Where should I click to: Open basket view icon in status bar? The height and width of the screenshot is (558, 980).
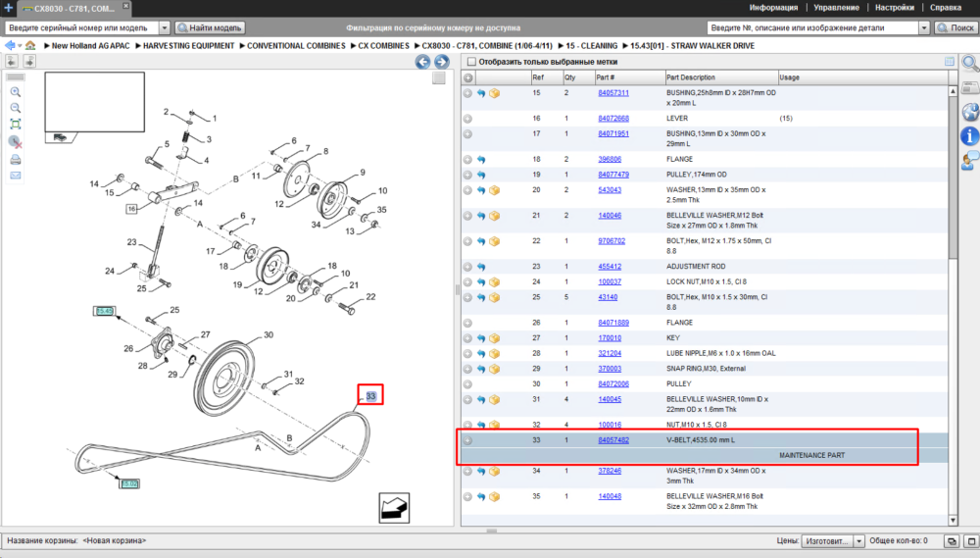pyautogui.click(x=952, y=541)
